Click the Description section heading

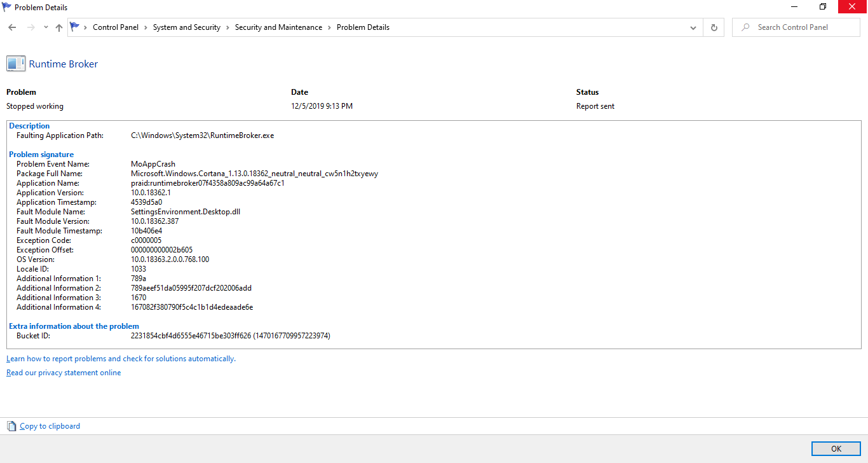[x=29, y=126]
